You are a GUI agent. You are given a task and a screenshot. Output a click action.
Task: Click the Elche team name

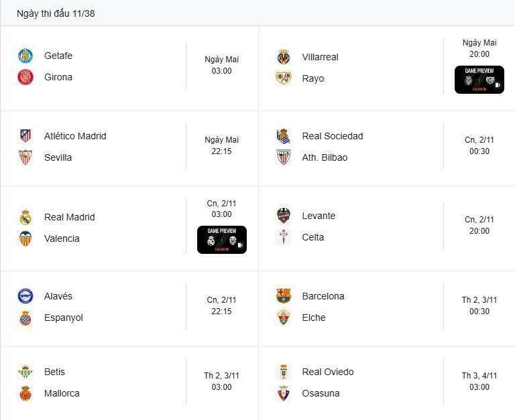point(314,318)
